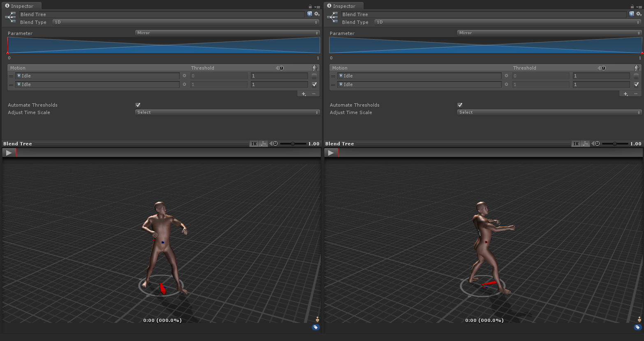Enable mirror for threshold 0 Idle in right Inspector
The width and height of the screenshot is (644, 341).
click(636, 76)
